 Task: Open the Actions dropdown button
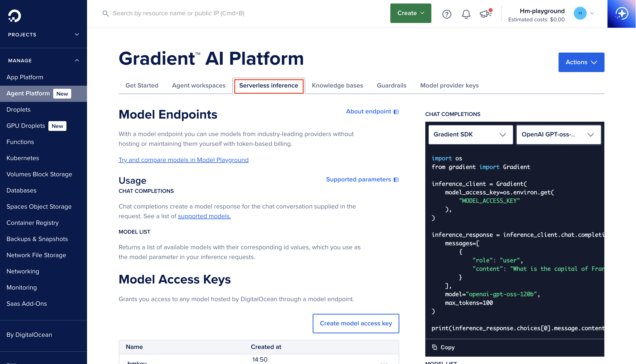point(581,62)
